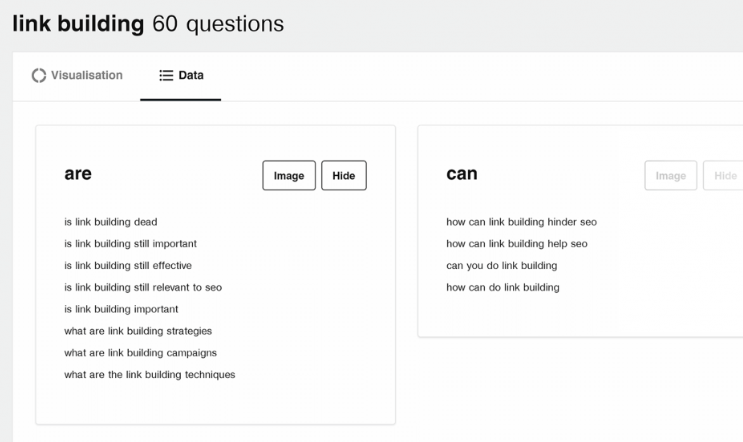The width and height of the screenshot is (743, 442).
Task: Hide the 'can' questions card
Action: point(724,175)
